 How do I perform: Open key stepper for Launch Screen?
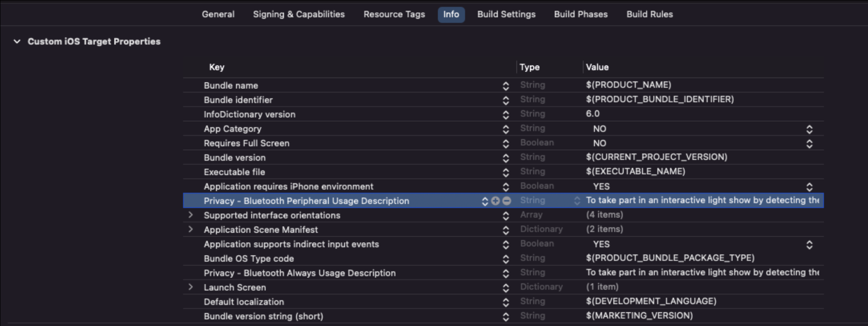tap(505, 288)
